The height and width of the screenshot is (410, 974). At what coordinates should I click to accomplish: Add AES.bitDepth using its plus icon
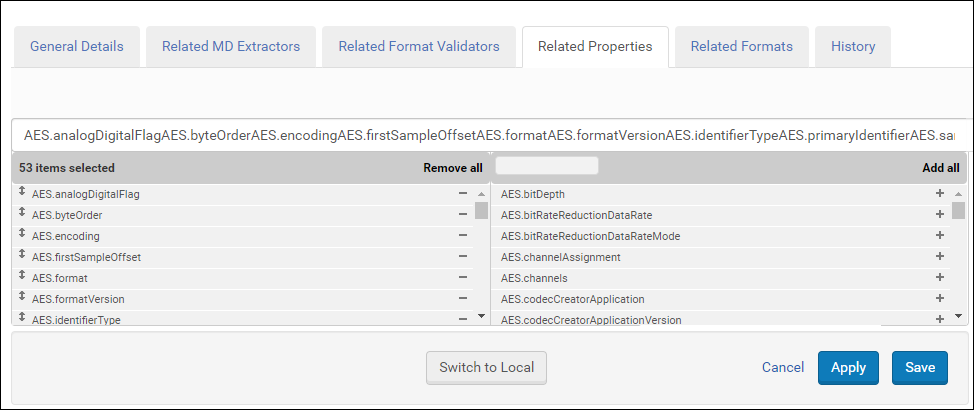940,194
